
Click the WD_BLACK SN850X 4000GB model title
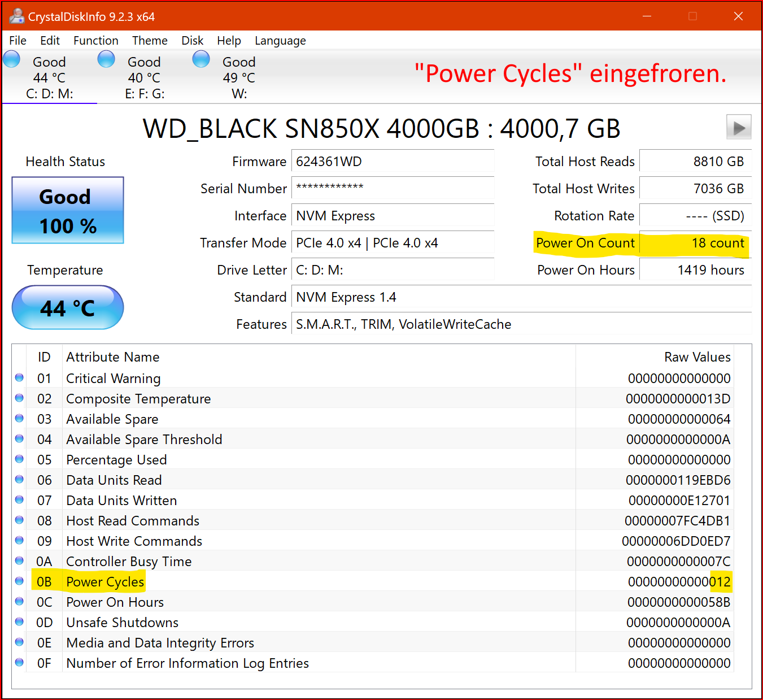click(381, 128)
